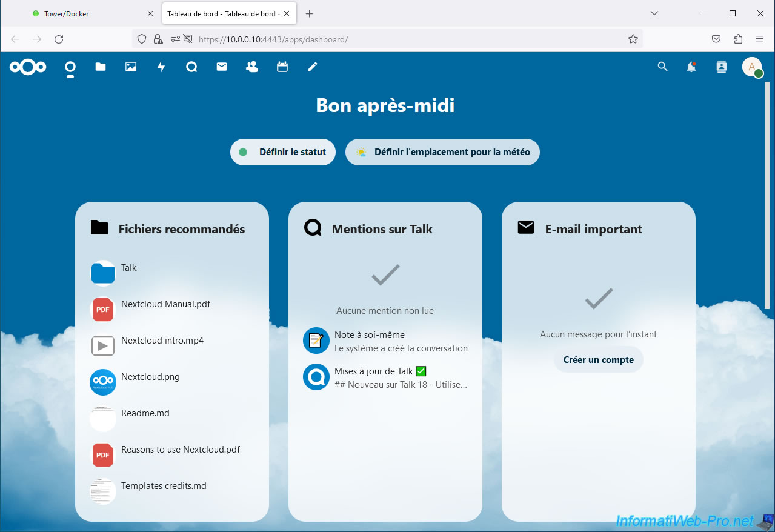The width and height of the screenshot is (775, 532).
Task: Open the Calendar app icon
Action: (282, 67)
